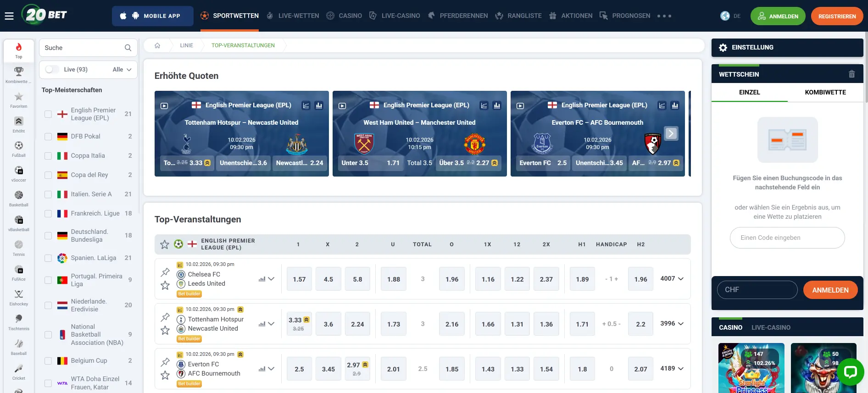Favorite the Everton FC vs AFC Bournemouth match
This screenshot has width=868, height=393.
(x=165, y=375)
